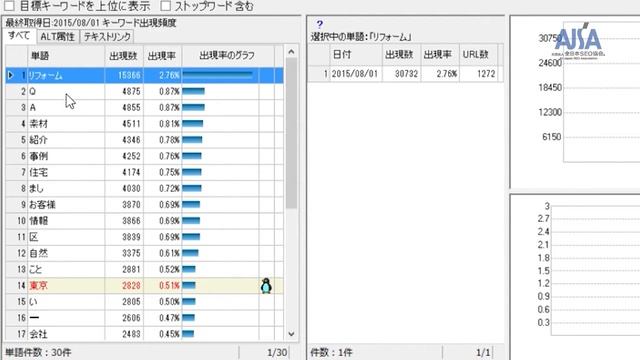Click scroll down arrow of keyword list
The width and height of the screenshot is (640, 360).
coord(291,334)
